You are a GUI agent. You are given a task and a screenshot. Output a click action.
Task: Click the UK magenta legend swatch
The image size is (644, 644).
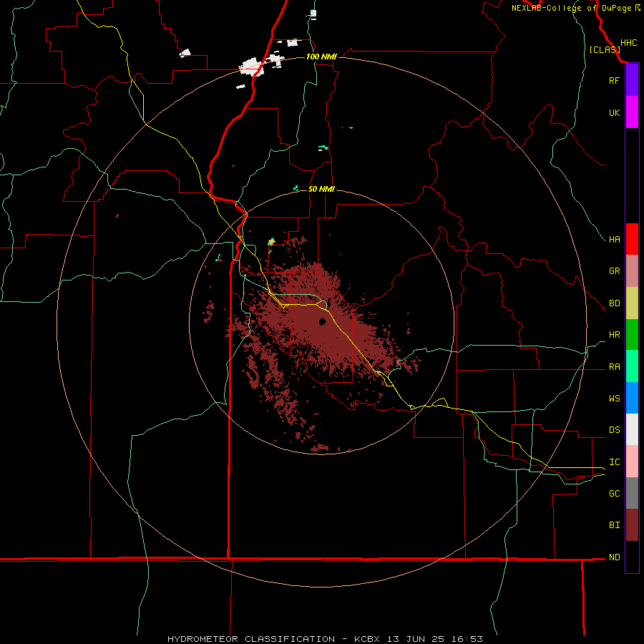pyautogui.click(x=632, y=112)
